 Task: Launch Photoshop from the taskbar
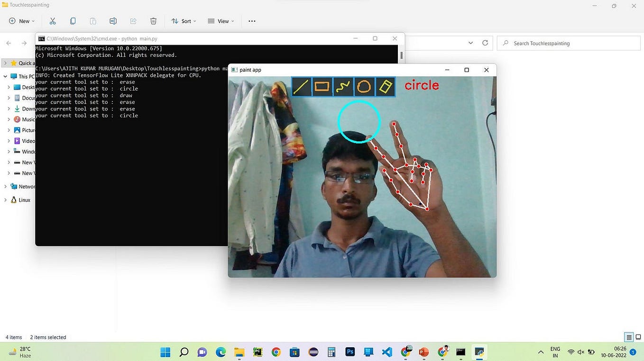pyautogui.click(x=350, y=352)
